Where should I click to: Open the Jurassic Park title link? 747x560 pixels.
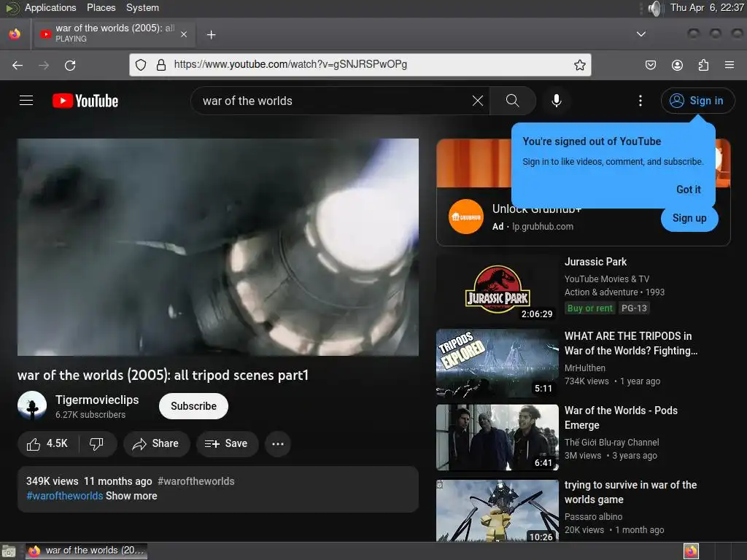pos(595,262)
